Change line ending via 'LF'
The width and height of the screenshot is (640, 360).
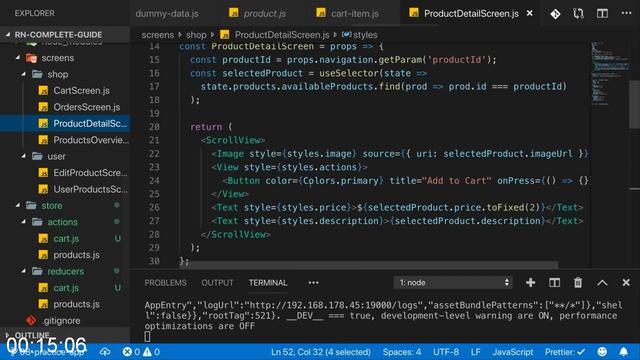pyautogui.click(x=476, y=352)
